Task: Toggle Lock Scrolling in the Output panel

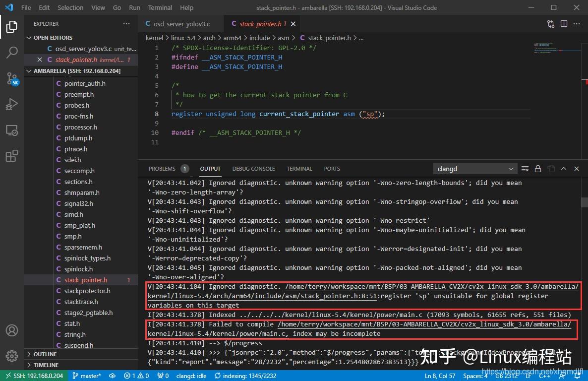Action: pyautogui.click(x=538, y=169)
